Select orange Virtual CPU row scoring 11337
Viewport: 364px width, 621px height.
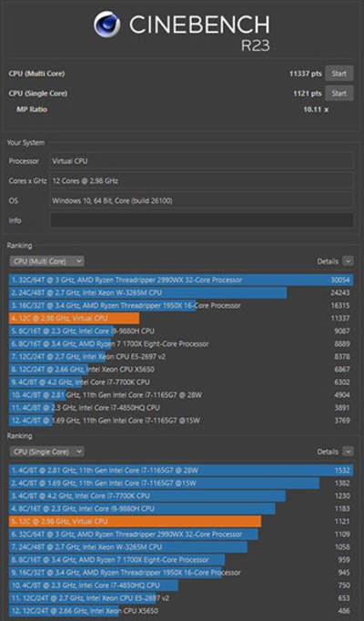coord(181,319)
